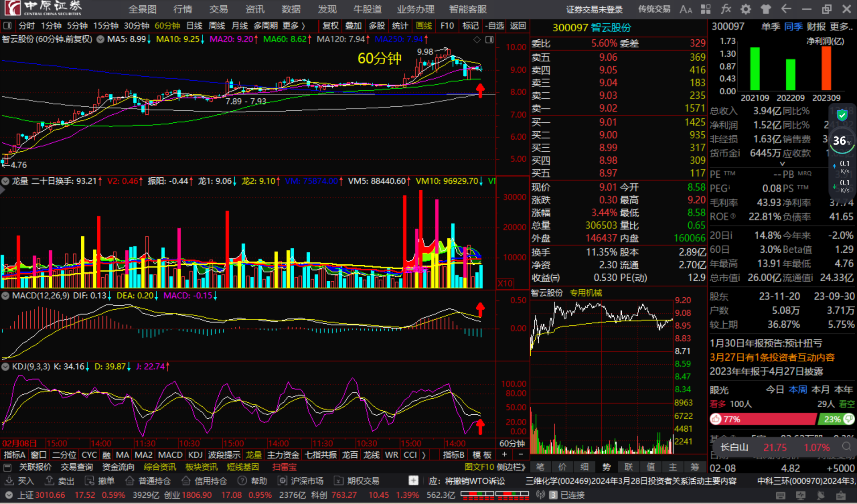
Task: Expand the 更多 period dropdown
Action: 294,26
